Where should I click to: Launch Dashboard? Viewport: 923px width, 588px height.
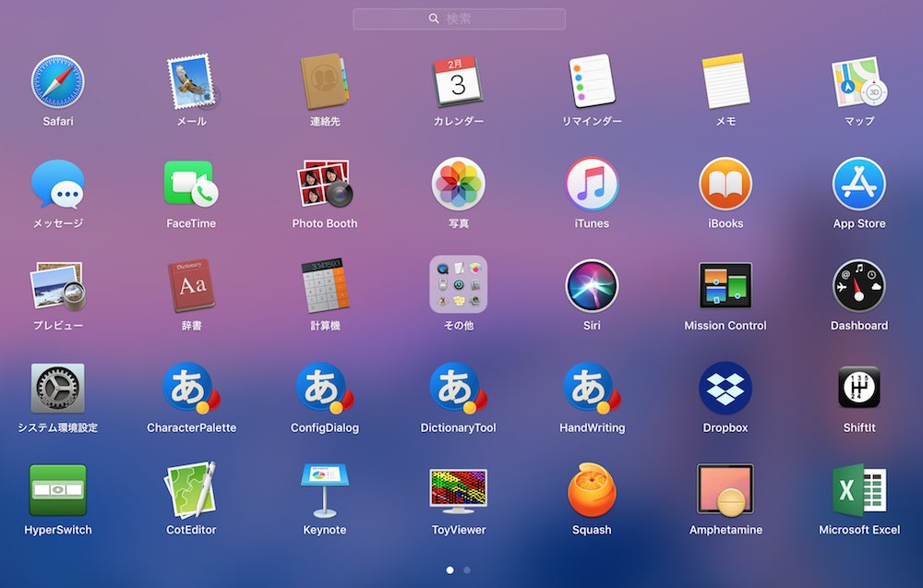[x=858, y=286]
